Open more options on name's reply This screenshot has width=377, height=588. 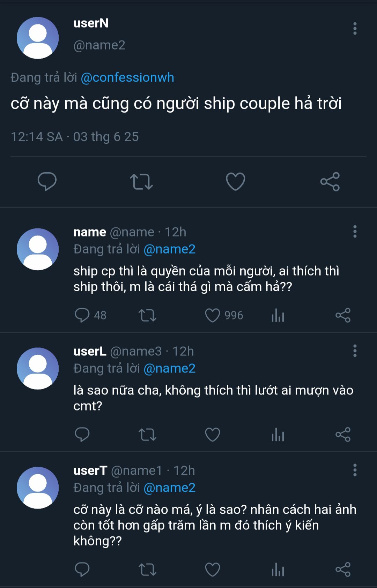[x=355, y=232]
